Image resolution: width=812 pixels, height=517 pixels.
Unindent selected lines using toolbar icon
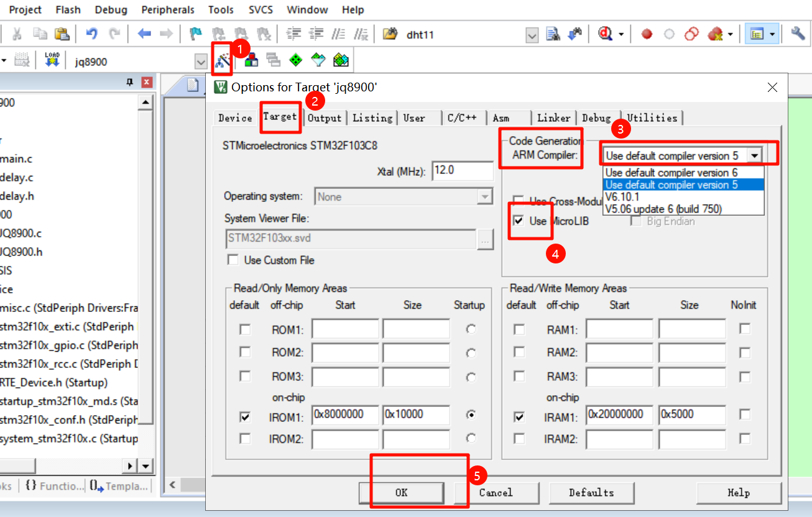coord(316,34)
